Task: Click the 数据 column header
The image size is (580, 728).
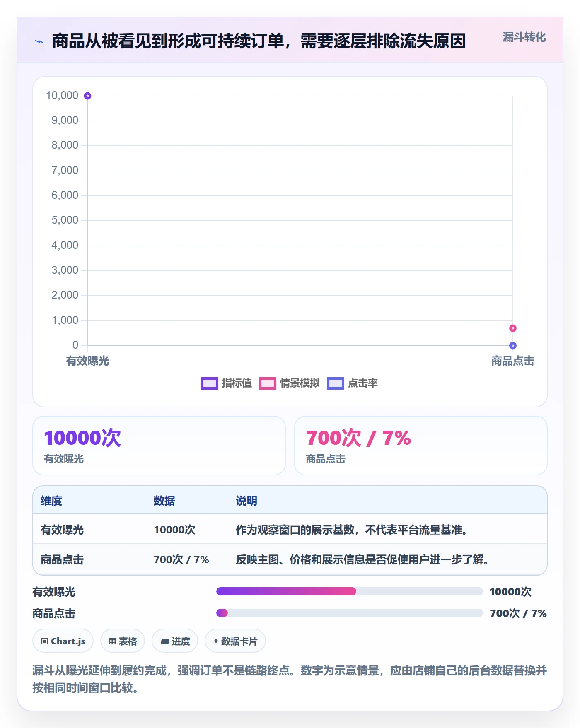Action: 164,501
